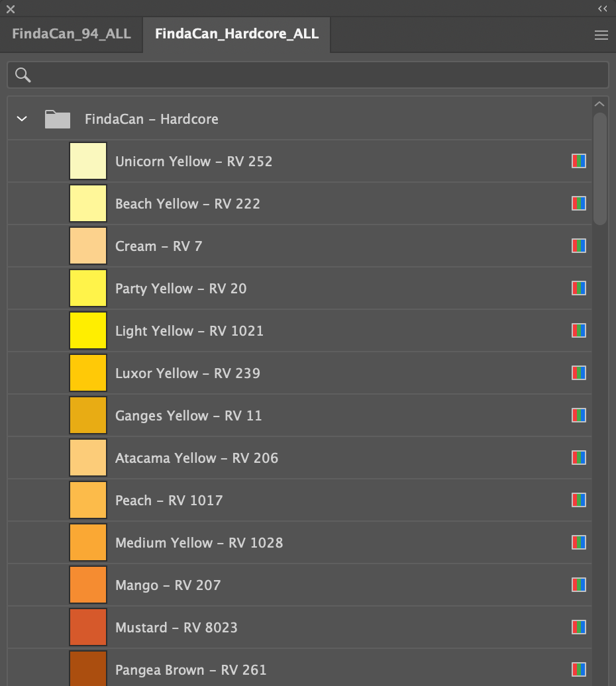Screen dimensions: 616x686
Task: Select the 'Pangea Brown – RV 261' label
Action: 191,670
